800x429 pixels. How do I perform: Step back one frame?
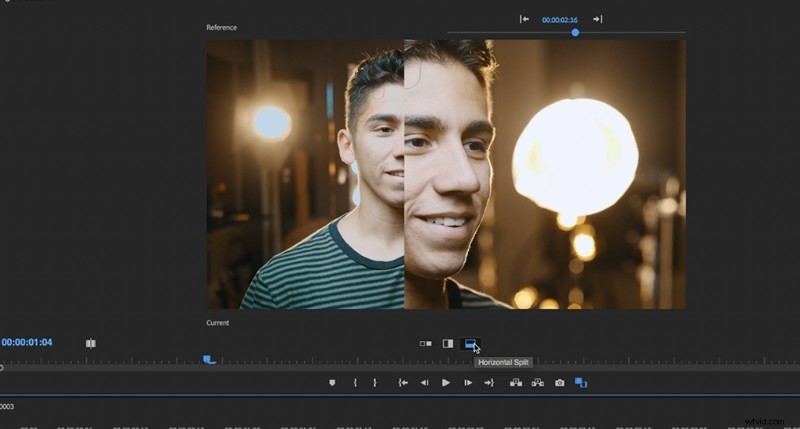pos(424,383)
